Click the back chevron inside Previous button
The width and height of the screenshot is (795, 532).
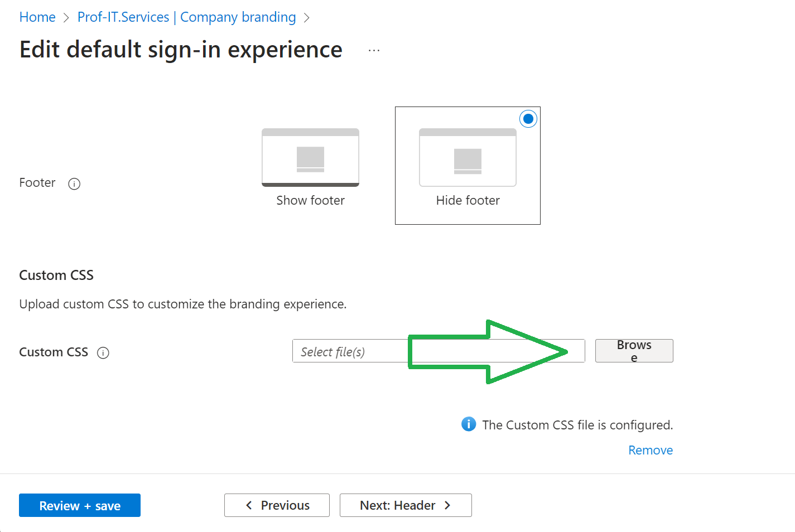249,505
